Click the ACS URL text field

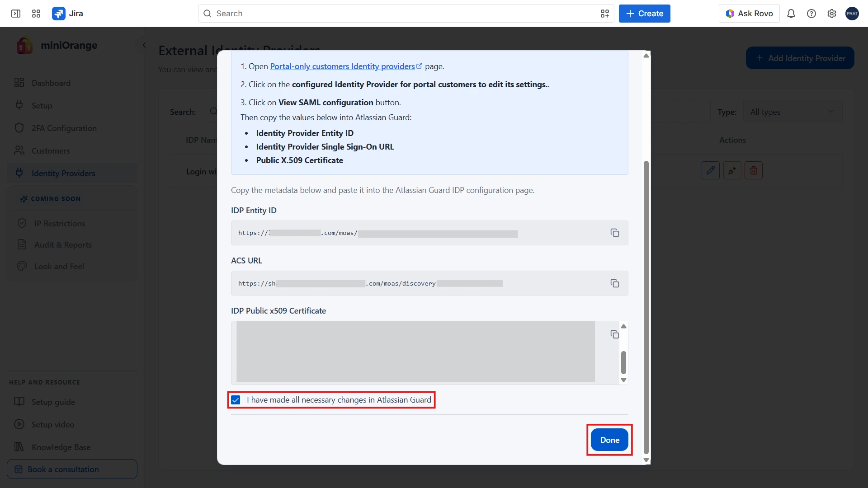click(429, 283)
